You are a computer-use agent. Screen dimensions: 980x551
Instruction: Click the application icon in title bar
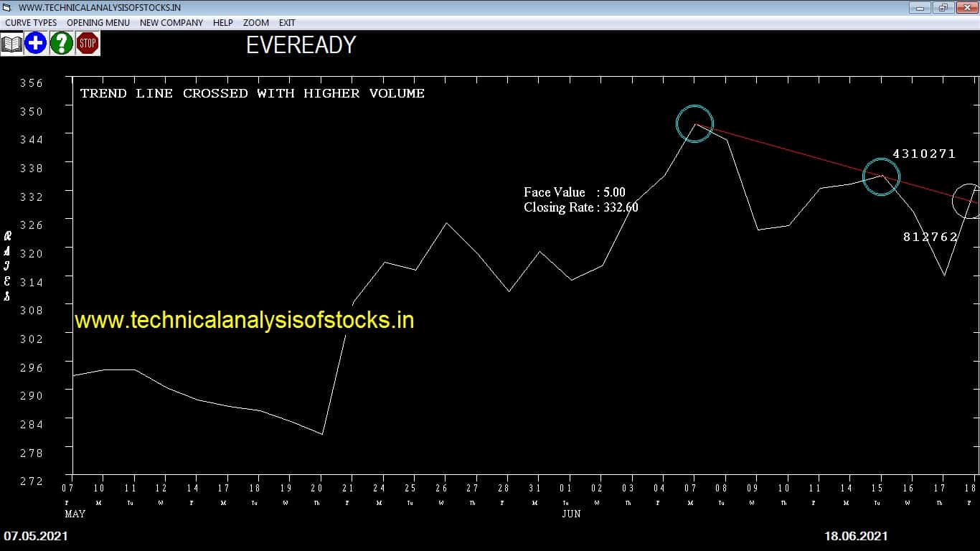pos(7,7)
